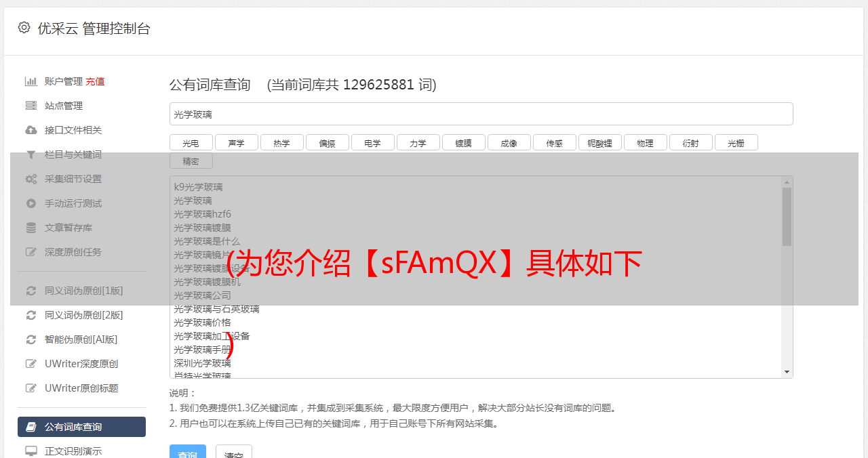Focus the 光学玻璃 search input field
This screenshot has width=868, height=458.
[x=481, y=114]
